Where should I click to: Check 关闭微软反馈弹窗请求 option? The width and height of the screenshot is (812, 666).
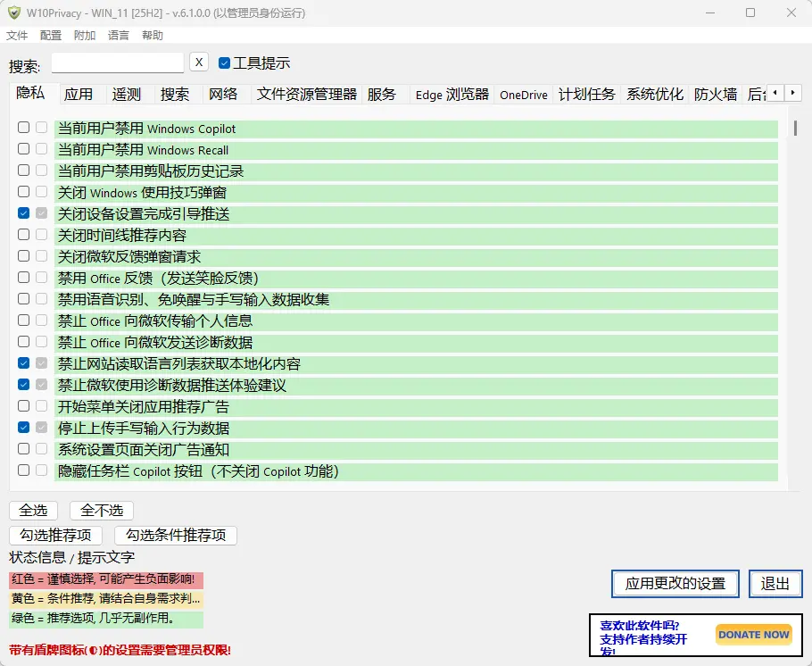pos(23,256)
